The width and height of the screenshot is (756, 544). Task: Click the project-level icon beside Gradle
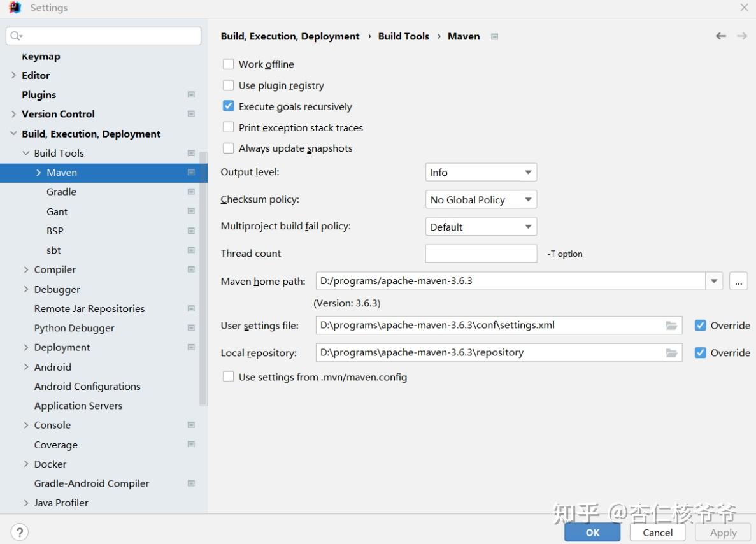point(191,192)
